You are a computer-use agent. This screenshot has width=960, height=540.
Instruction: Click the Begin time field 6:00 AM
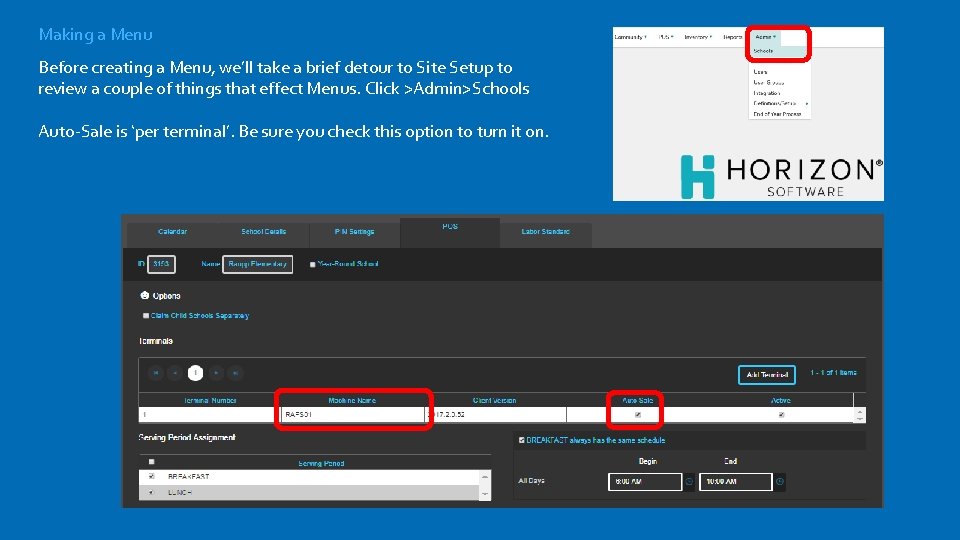pyautogui.click(x=645, y=482)
